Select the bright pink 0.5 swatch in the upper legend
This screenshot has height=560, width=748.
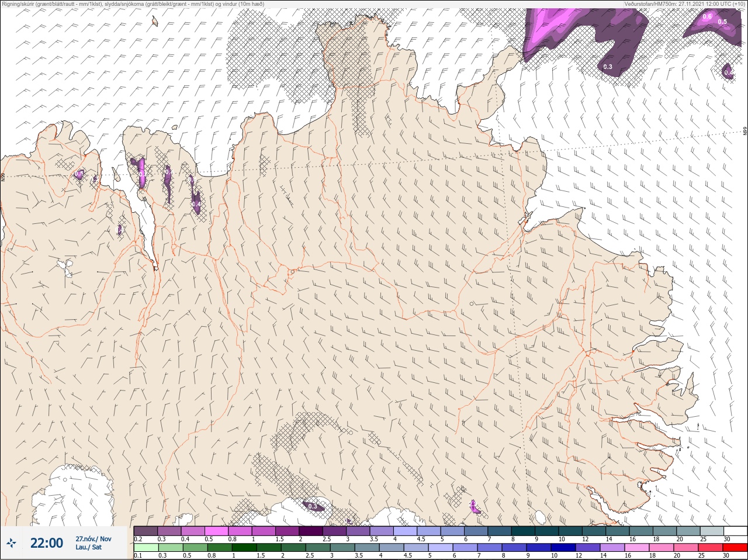click(216, 531)
